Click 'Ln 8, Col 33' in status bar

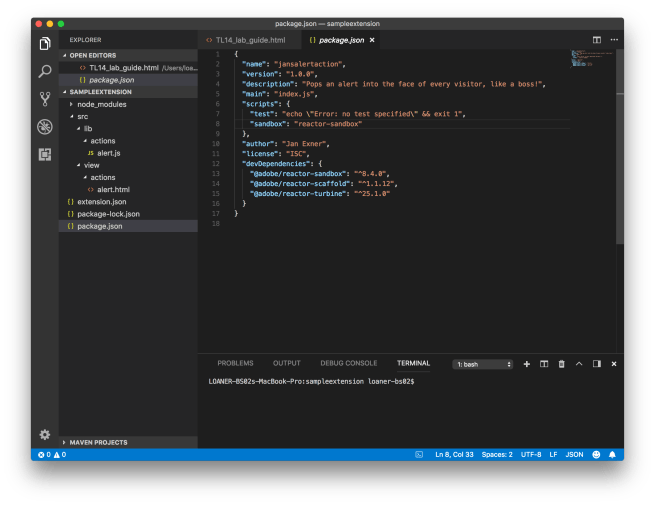pyautogui.click(x=456, y=455)
